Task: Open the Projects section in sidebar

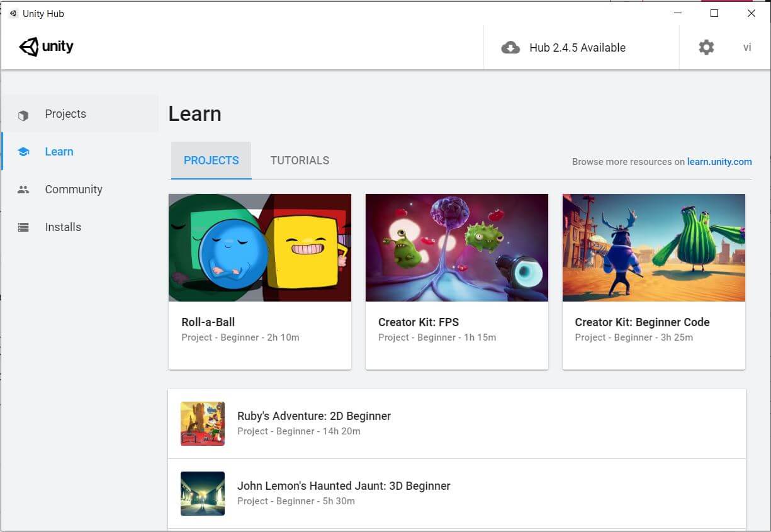Action: tap(81, 114)
